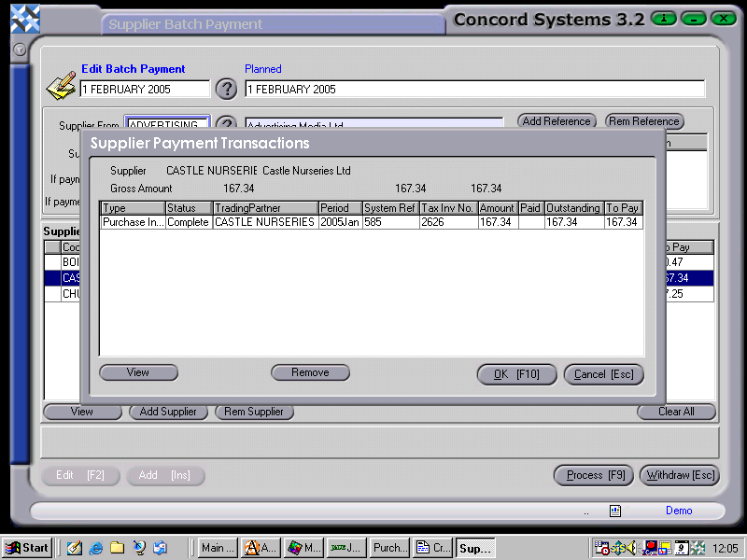Click the help icon next to Supplier From

(x=227, y=121)
